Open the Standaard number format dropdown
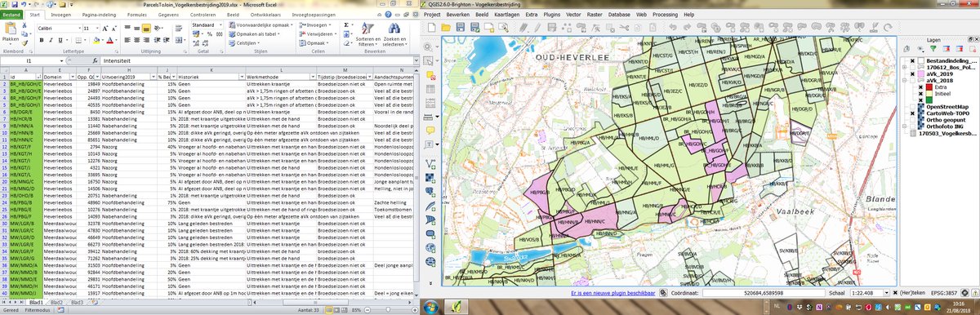The height and width of the screenshot is (315, 980). pos(221,25)
